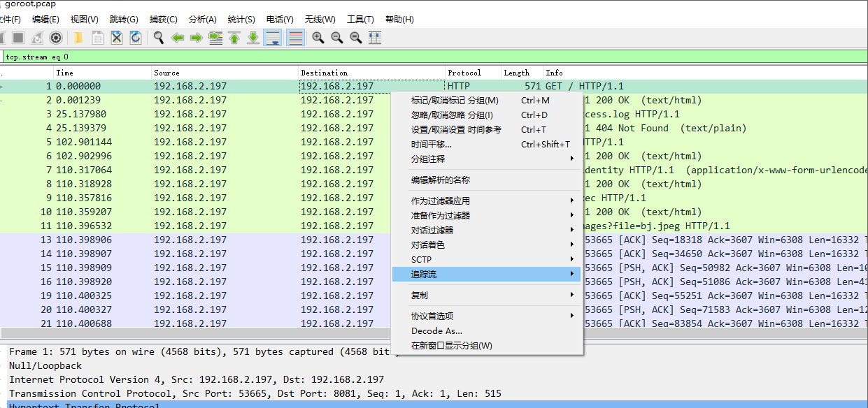Open the 视图(V) menu
Viewport: 868px width, 408px height.
click(x=85, y=19)
